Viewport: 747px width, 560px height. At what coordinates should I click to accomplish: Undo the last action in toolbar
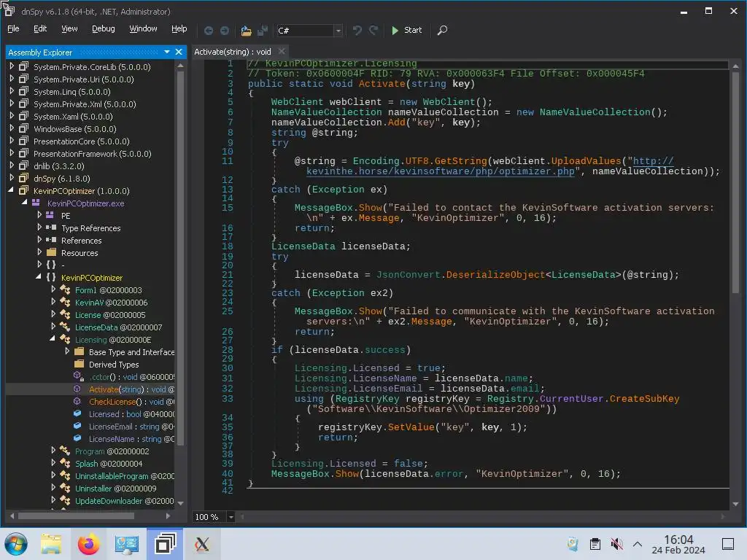[357, 31]
